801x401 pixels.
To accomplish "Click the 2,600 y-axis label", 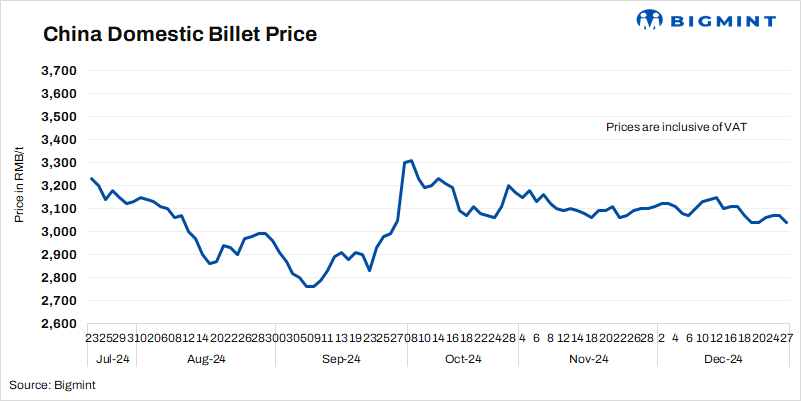I will pyautogui.click(x=59, y=324).
